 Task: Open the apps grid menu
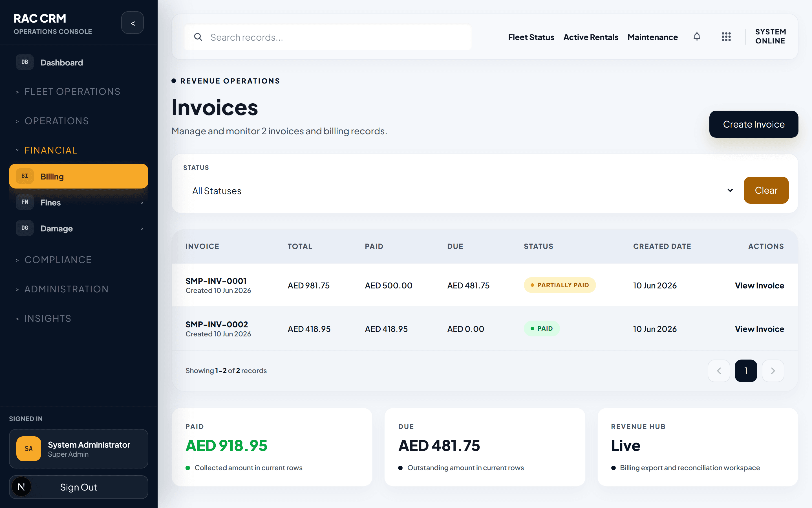[726, 37]
